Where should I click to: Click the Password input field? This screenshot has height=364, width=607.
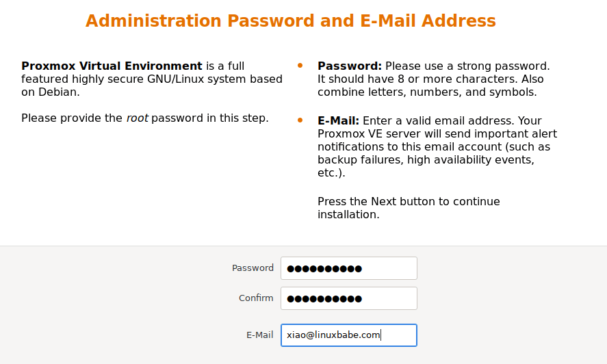(348, 268)
